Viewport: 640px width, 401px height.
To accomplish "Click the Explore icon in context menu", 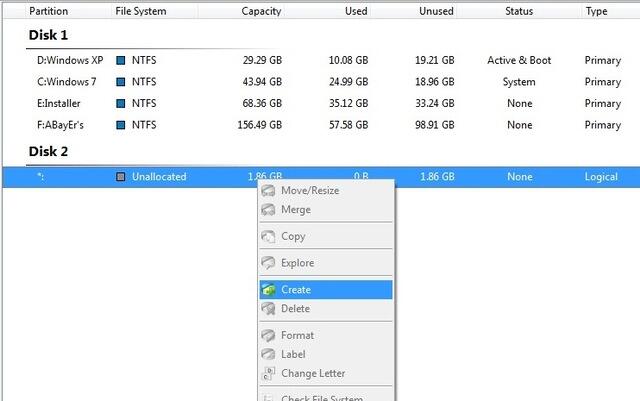I will coord(268,263).
